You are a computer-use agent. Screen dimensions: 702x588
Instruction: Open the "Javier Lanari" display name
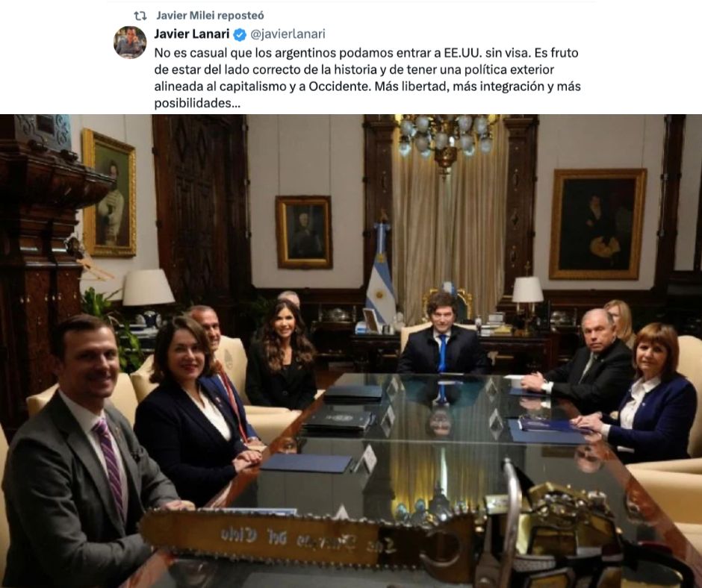(192, 34)
